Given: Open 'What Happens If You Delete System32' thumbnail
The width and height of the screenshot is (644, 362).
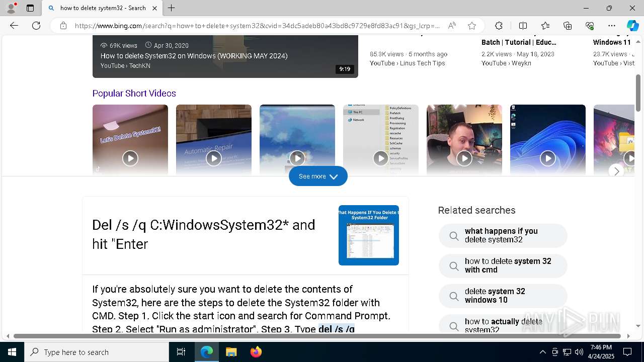Looking at the screenshot, I should pyautogui.click(x=369, y=235).
